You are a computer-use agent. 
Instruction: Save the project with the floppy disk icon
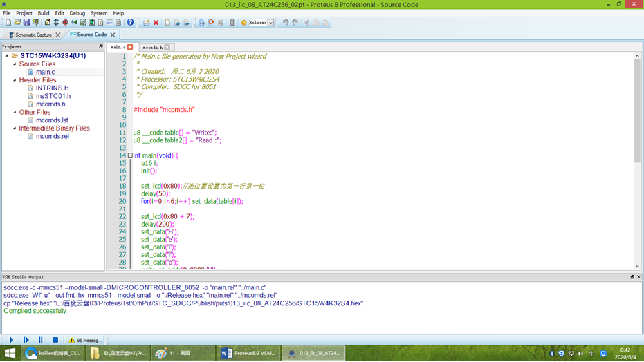click(x=26, y=23)
